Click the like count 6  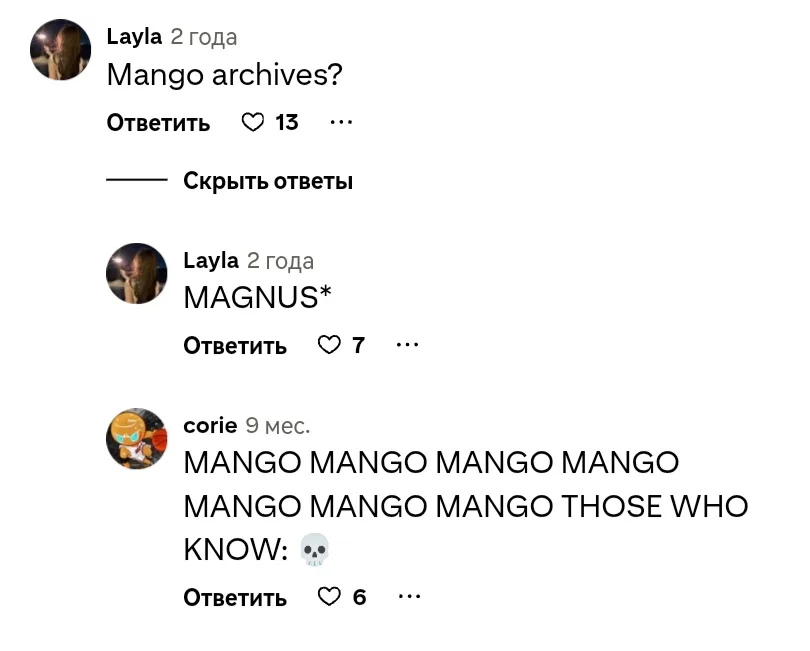[x=360, y=597]
